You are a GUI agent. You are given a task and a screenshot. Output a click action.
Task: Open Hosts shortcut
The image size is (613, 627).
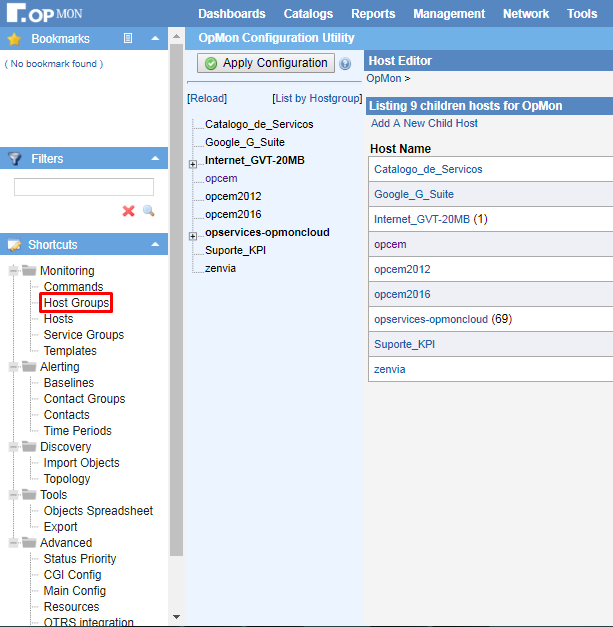coord(58,319)
